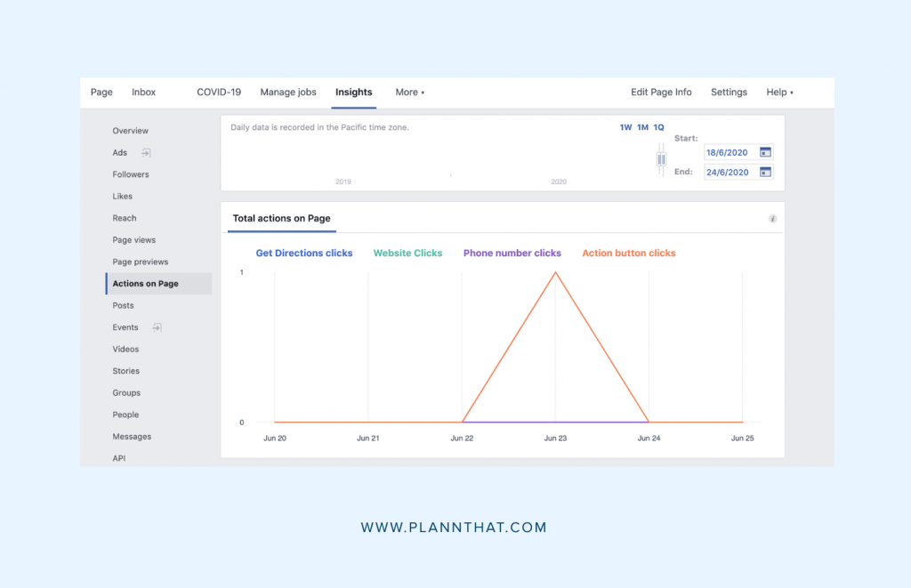Open Events in the sidebar
This screenshot has width=911, height=588.
tap(125, 327)
